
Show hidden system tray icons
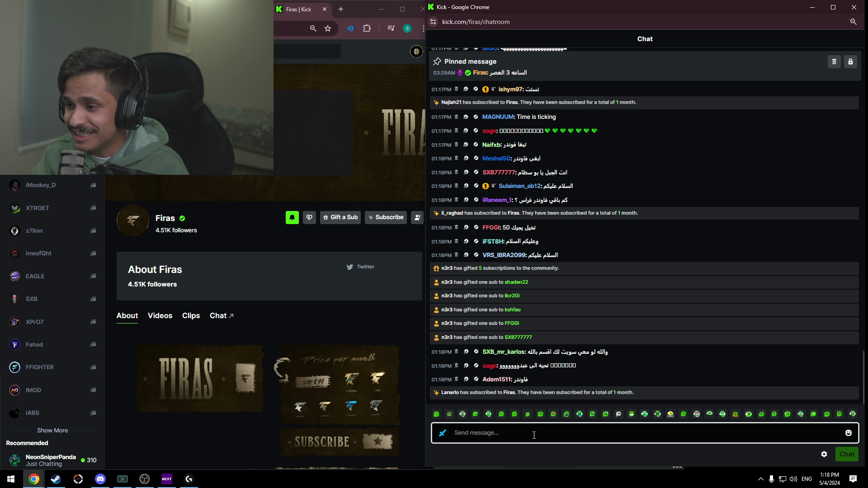(x=760, y=479)
